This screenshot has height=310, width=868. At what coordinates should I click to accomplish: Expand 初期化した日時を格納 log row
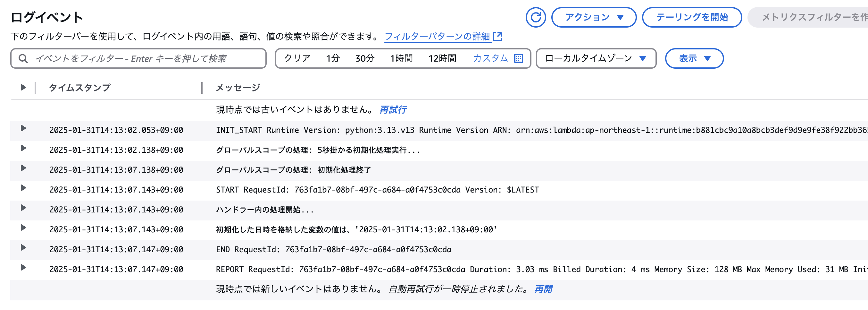pos(23,228)
